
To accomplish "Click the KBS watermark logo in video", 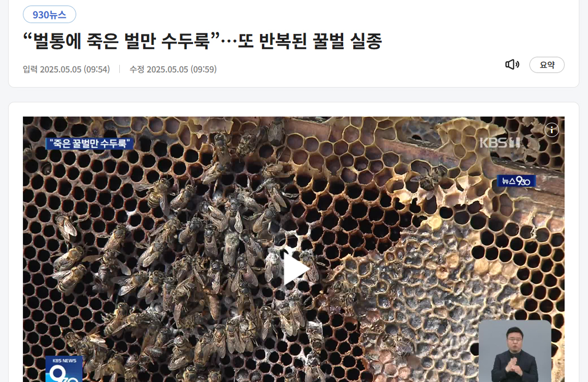I will tap(500, 143).
